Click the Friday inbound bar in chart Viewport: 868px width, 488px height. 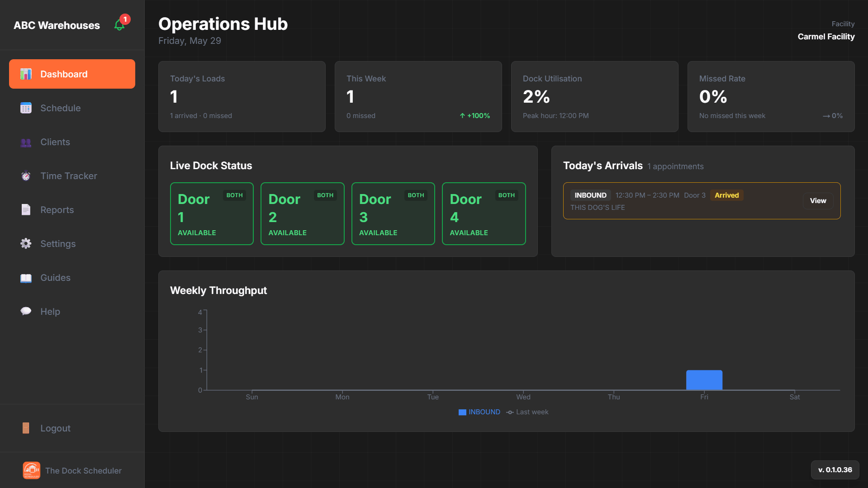[704, 380]
